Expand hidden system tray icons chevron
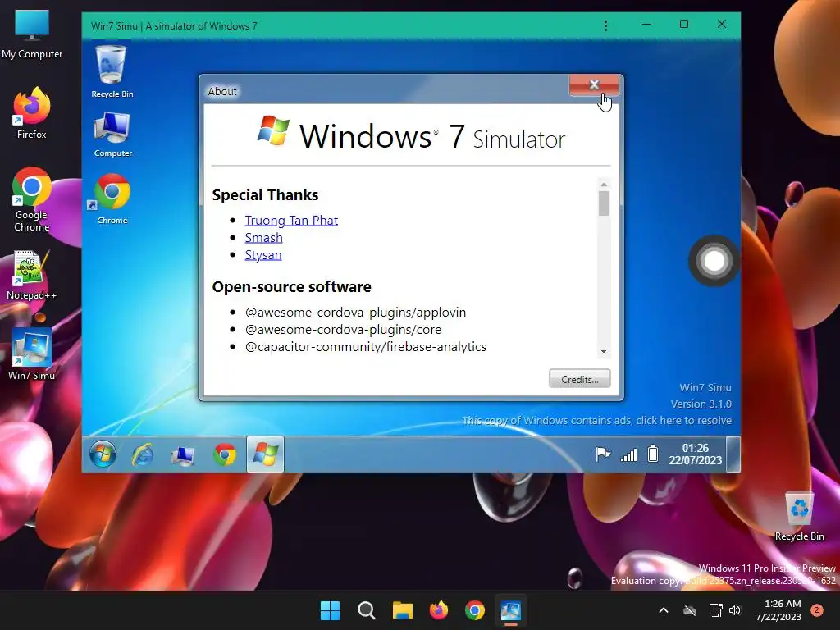 click(x=663, y=610)
